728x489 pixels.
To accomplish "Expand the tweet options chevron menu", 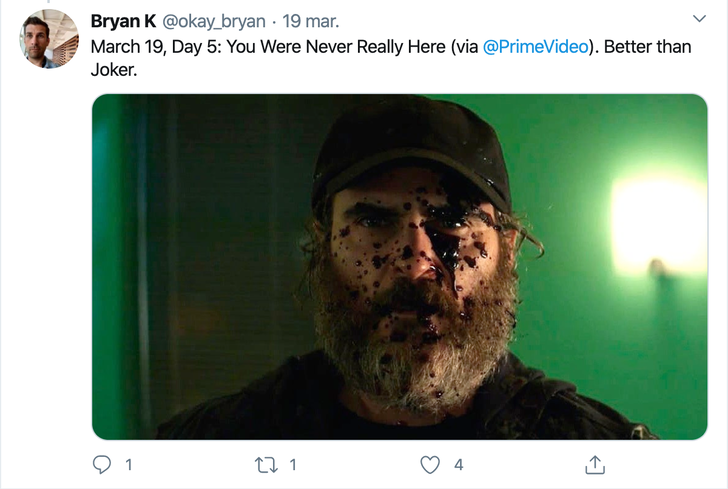I will 699,19.
